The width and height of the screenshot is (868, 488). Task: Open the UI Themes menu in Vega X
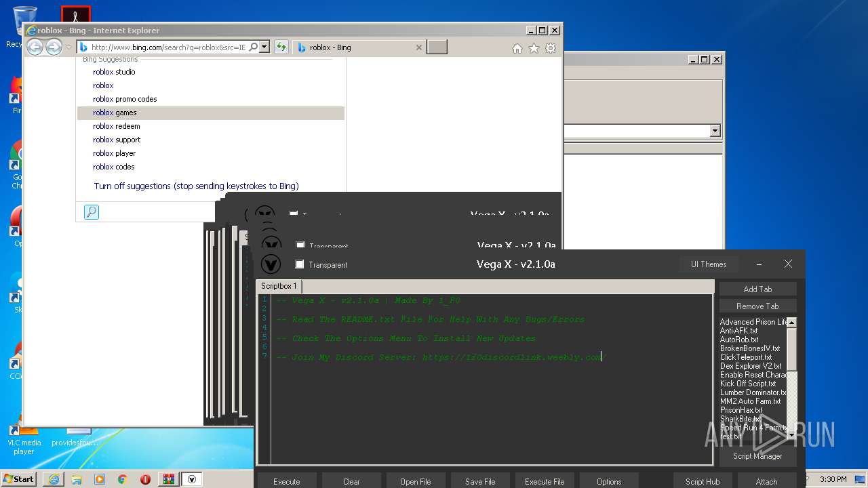pyautogui.click(x=709, y=264)
